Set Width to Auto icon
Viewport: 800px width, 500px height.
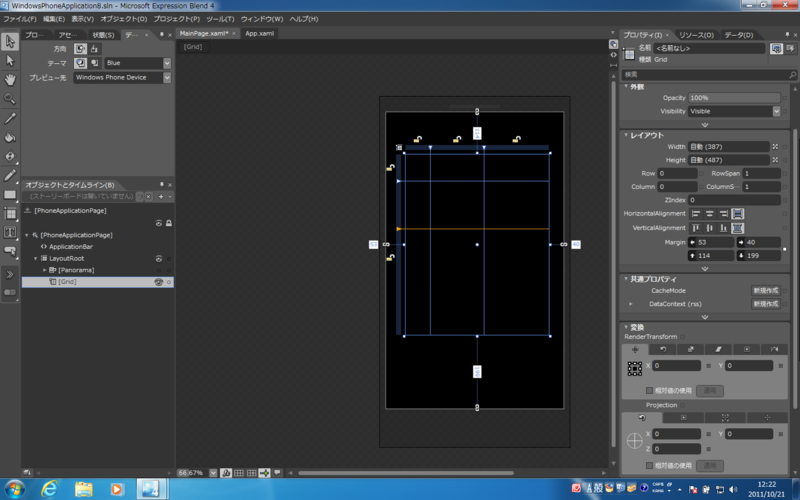(x=775, y=146)
